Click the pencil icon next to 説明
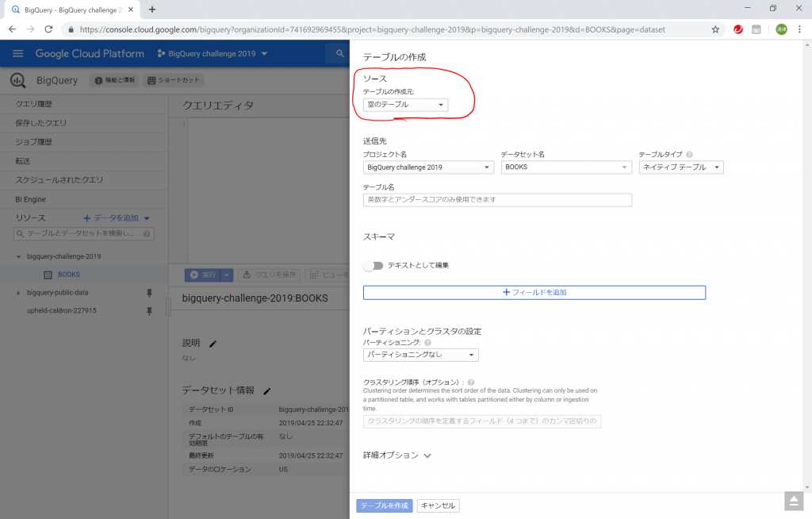812x519 pixels. point(213,344)
